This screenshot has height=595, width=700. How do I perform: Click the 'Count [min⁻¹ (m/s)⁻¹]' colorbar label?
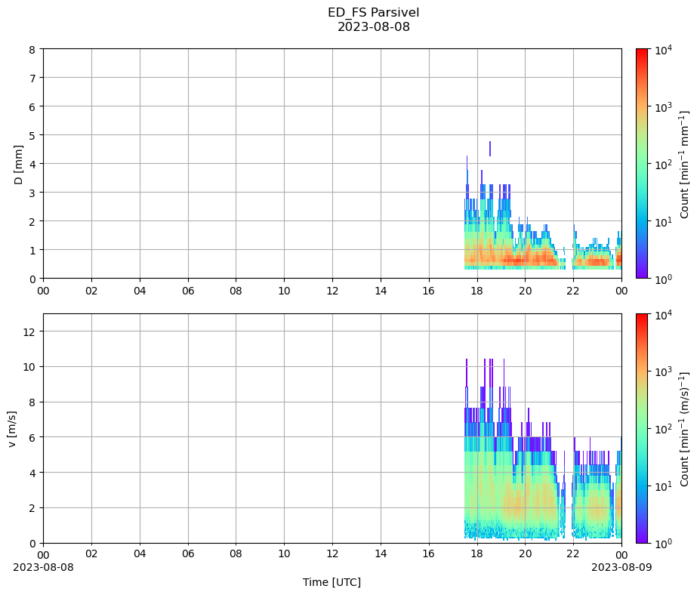[683, 429]
